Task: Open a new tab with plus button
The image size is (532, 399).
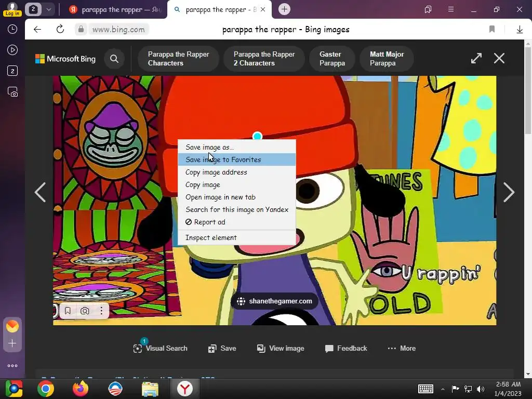Action: (x=284, y=9)
